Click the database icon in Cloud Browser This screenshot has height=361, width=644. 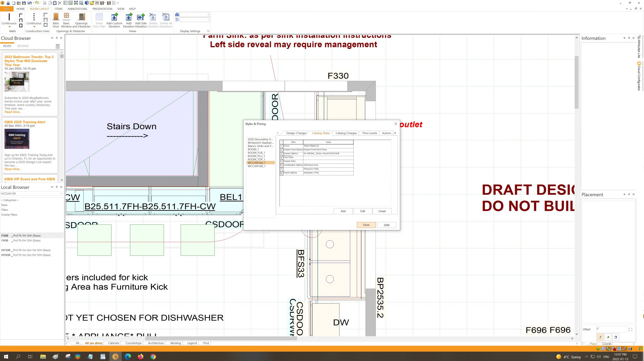pyautogui.click(x=58, y=46)
